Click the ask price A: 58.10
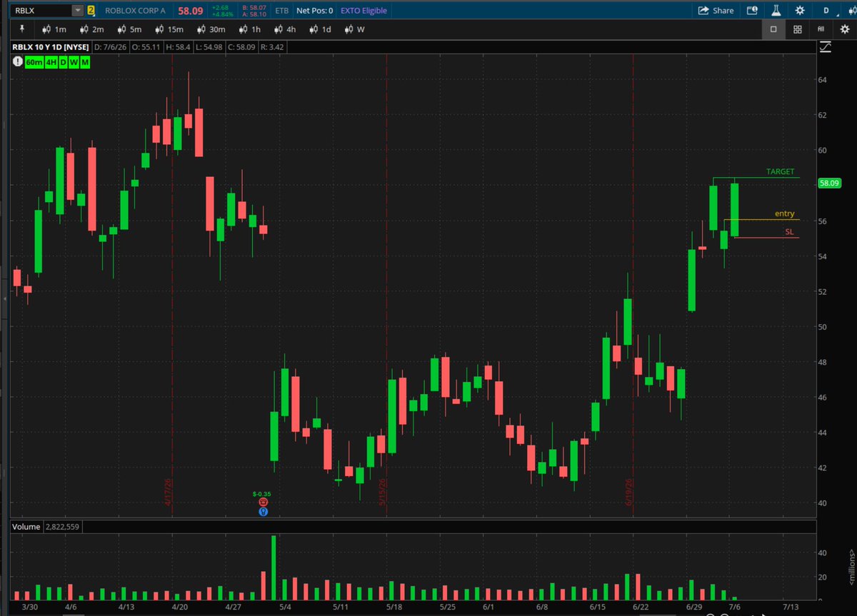Image resolution: width=857 pixels, height=616 pixels. (254, 14)
